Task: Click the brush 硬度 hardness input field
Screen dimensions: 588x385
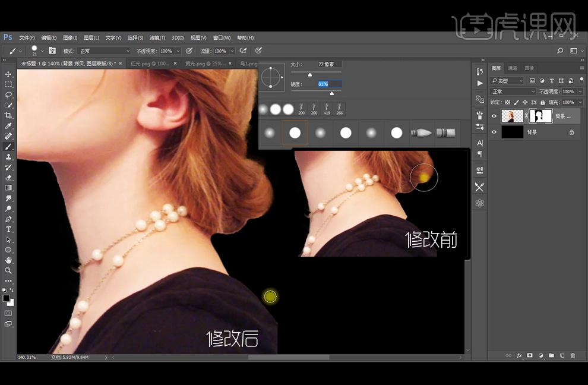Action: (x=330, y=84)
